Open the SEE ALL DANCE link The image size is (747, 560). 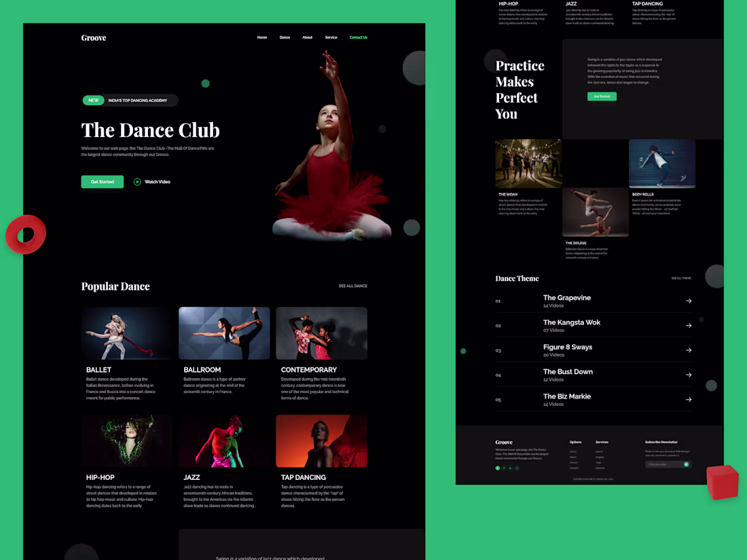pyautogui.click(x=352, y=286)
